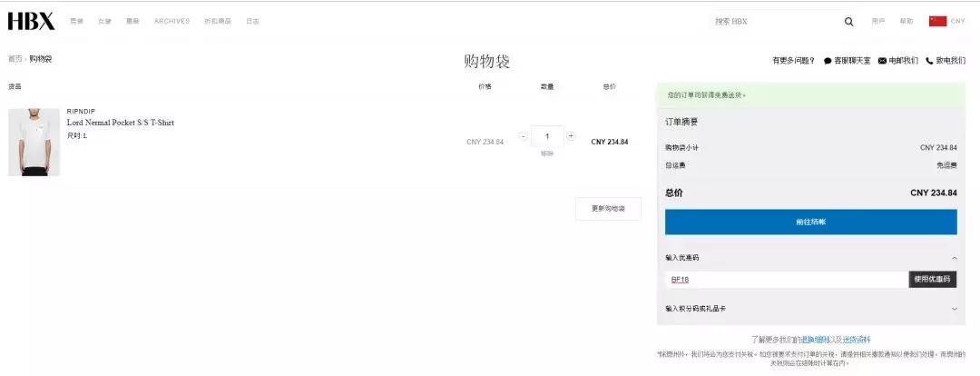Open the 日志 journal menu

(x=252, y=21)
